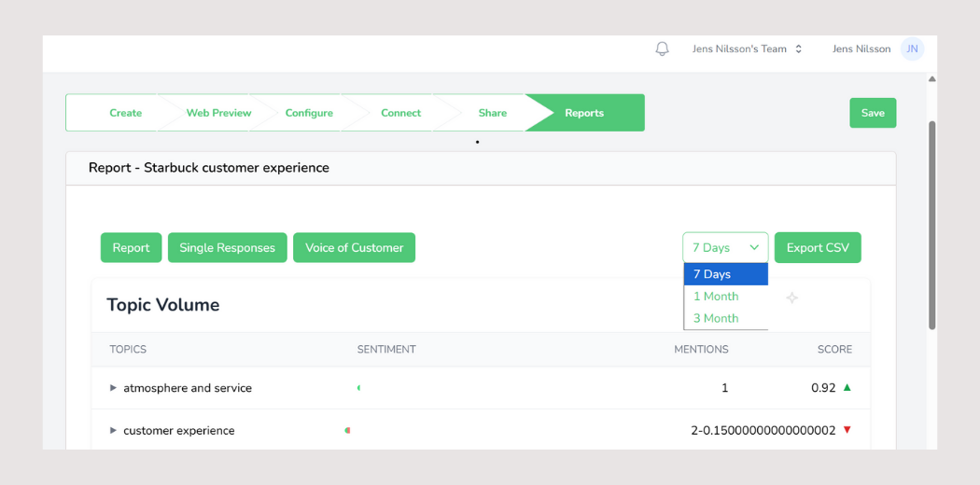Click the vertical page scrollbar

click(931, 224)
